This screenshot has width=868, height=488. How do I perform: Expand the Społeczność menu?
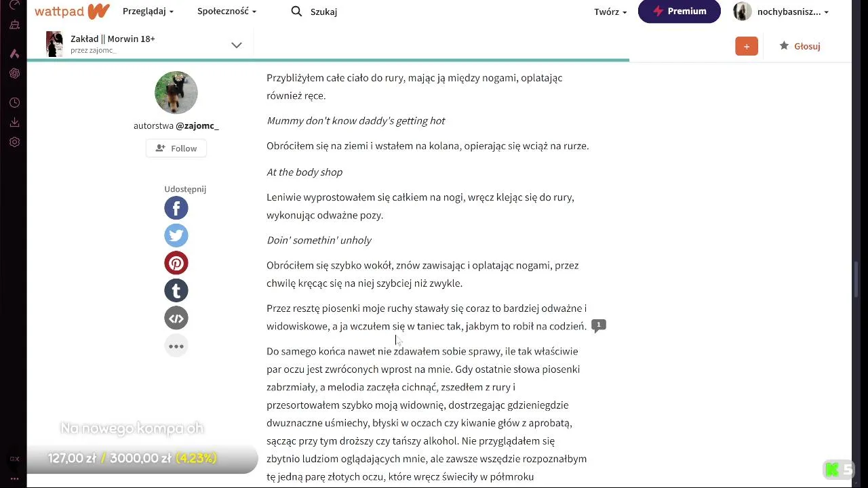tap(226, 12)
